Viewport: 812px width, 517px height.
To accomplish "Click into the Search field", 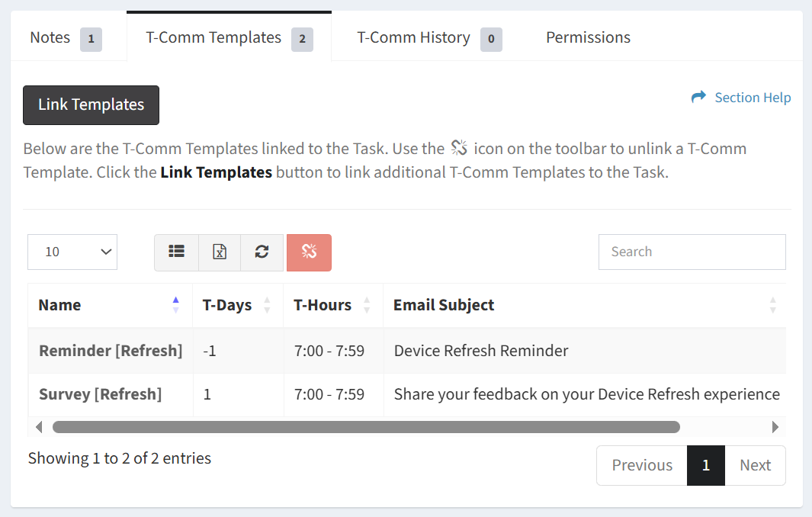I will tap(692, 252).
